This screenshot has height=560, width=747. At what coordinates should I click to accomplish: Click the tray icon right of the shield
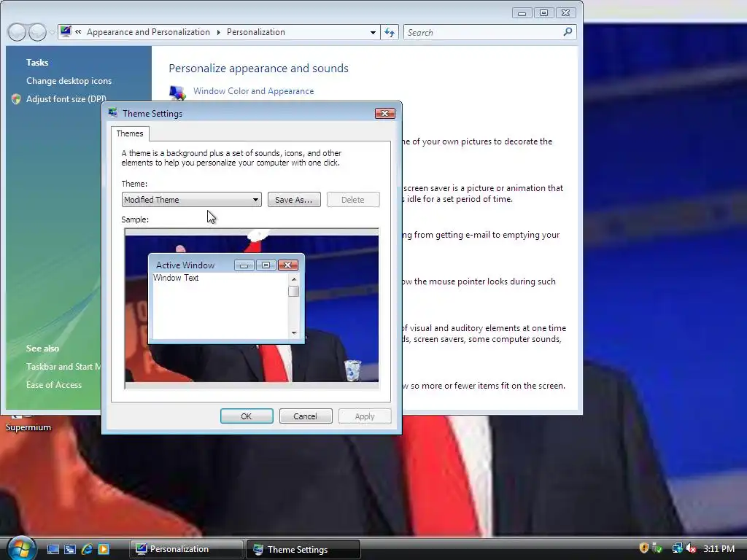pyautogui.click(x=657, y=548)
